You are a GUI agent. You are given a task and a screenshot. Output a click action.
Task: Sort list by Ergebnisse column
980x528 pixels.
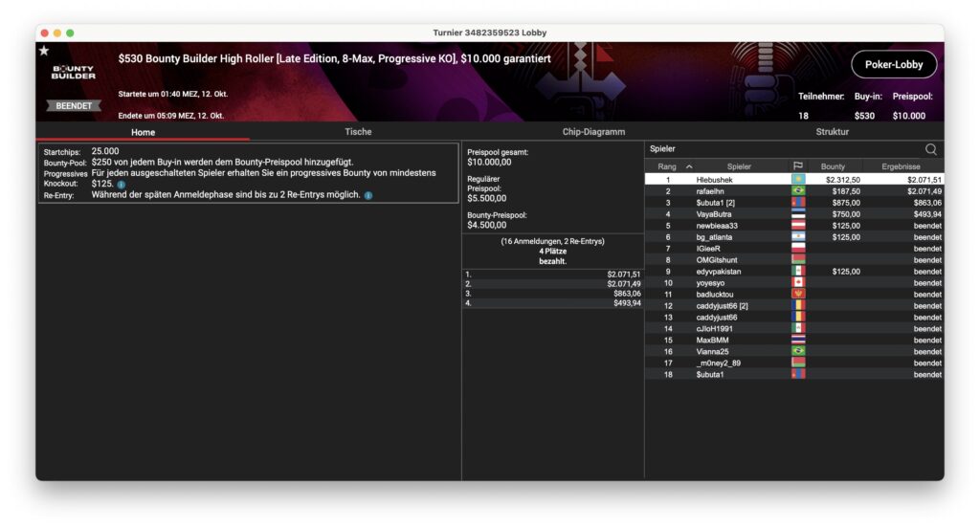(x=900, y=166)
